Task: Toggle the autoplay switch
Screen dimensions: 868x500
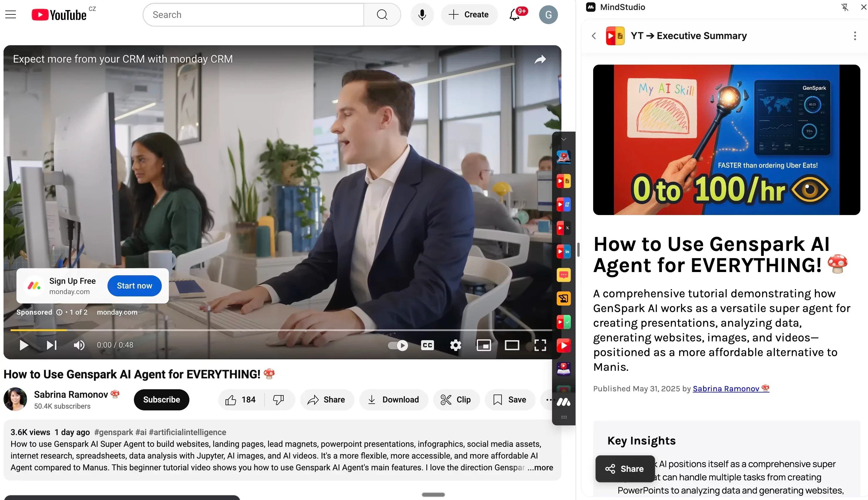Action: point(398,345)
